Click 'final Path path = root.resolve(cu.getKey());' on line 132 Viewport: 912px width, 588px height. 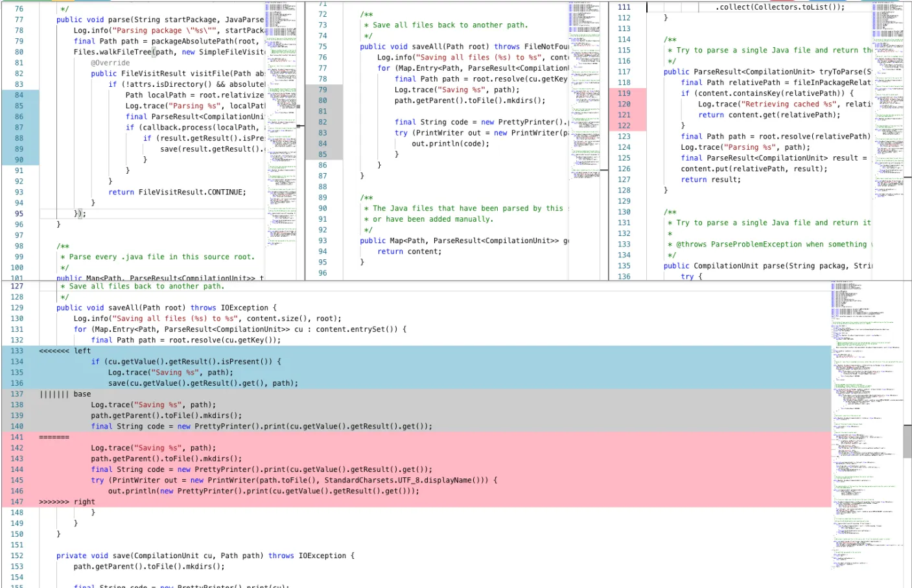click(186, 340)
